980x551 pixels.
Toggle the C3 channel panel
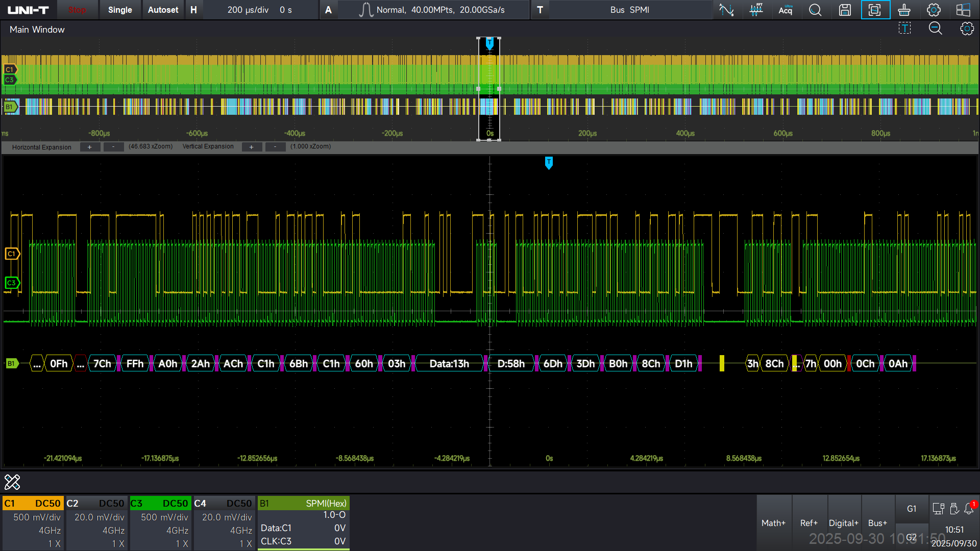161,523
